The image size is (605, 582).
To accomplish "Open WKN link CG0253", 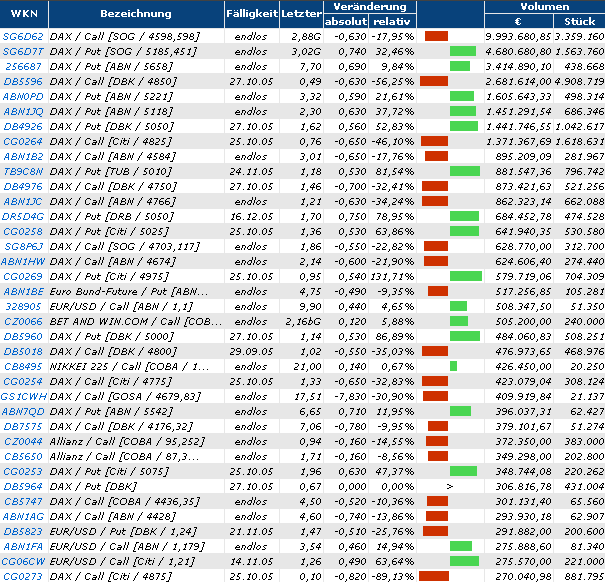I will [23, 471].
